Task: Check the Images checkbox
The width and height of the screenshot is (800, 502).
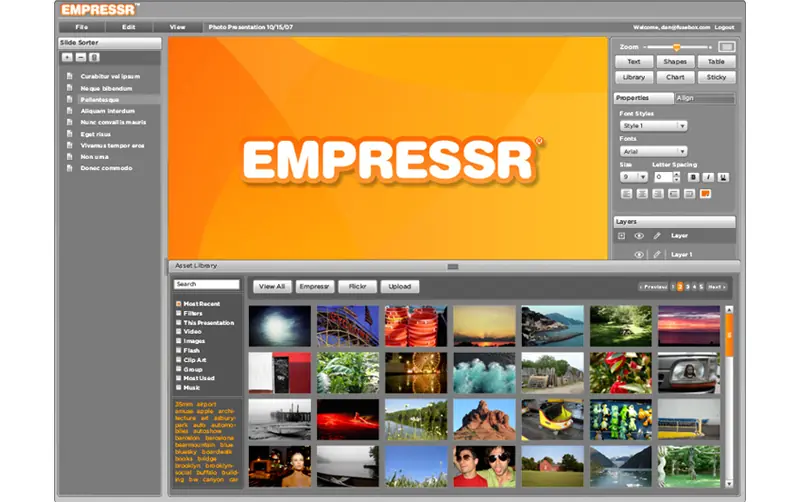Action: click(179, 341)
